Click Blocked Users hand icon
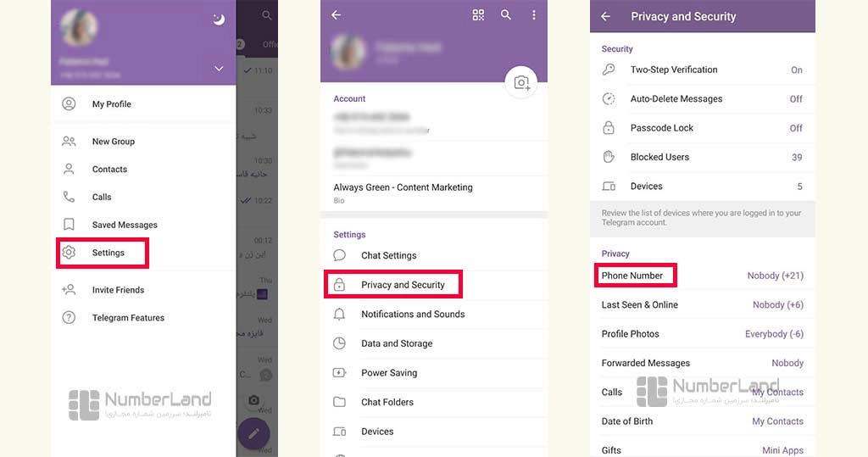This screenshot has height=457, width=868. coord(609,157)
